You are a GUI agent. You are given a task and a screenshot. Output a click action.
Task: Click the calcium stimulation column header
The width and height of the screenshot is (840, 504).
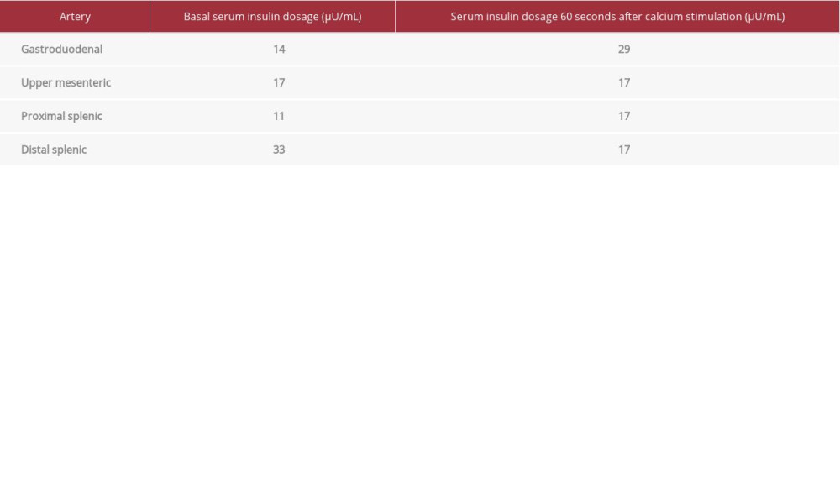617,16
